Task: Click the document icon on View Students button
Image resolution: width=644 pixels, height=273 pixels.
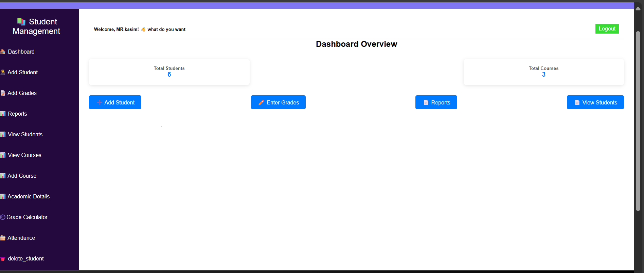Action: click(x=577, y=102)
